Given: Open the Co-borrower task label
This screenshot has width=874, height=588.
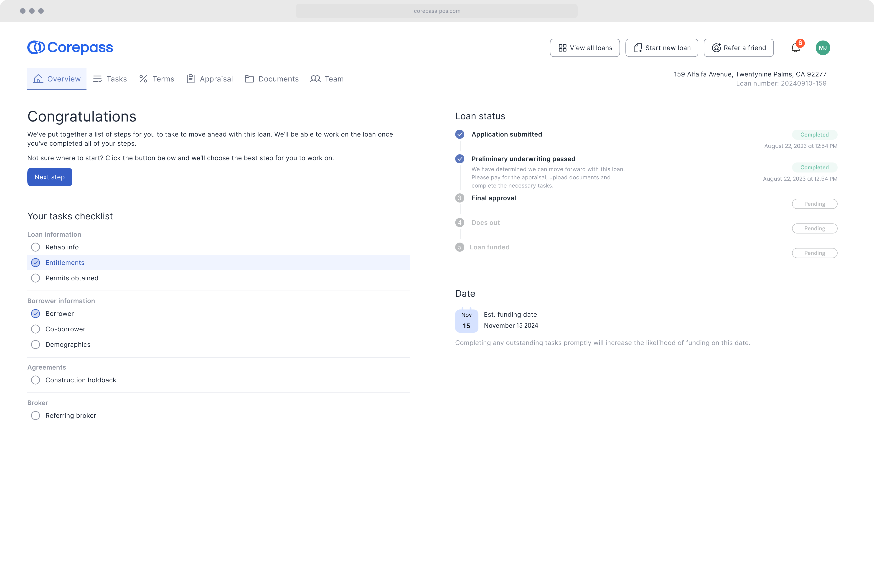Looking at the screenshot, I should click(66, 329).
